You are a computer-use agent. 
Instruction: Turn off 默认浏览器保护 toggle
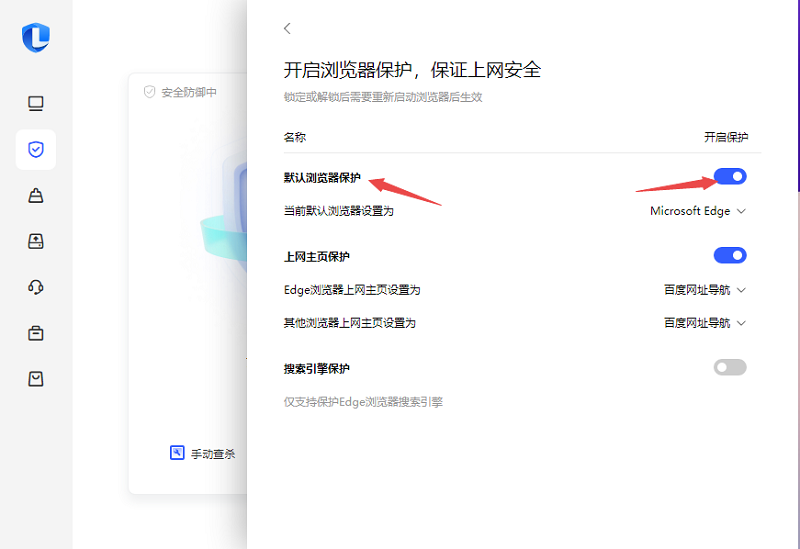tap(730, 177)
